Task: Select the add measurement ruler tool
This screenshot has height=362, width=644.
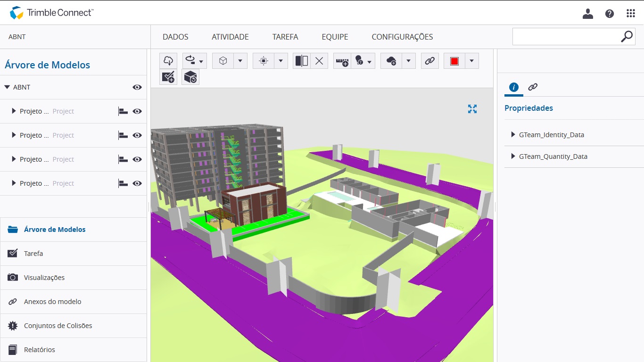Action: coord(342,61)
